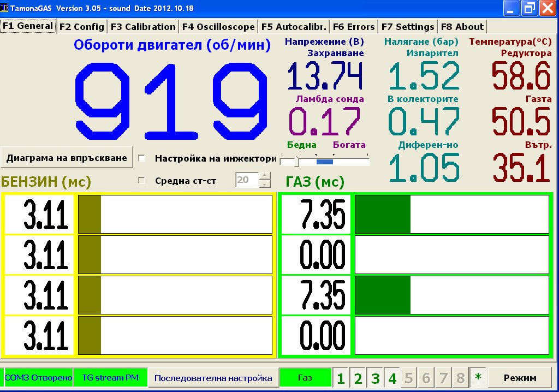Select cylinder 2 button in status bar
Screen dimensions: 559x392
tap(358, 378)
